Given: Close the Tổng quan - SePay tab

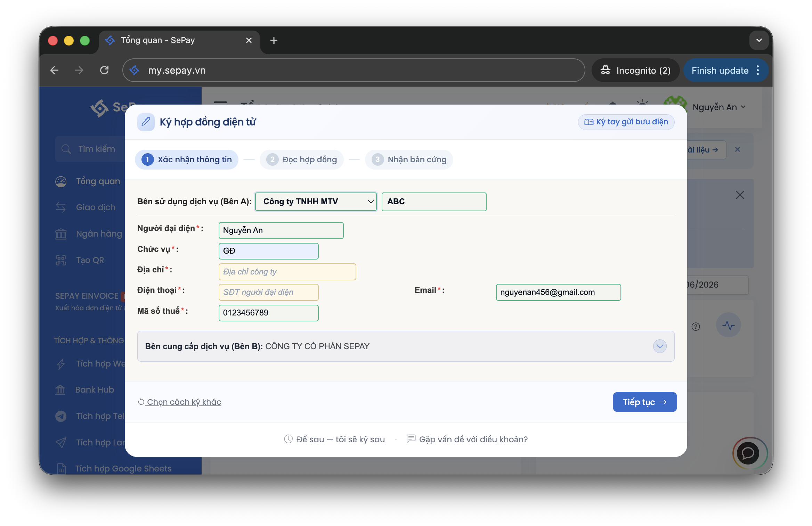Looking at the screenshot, I should (x=249, y=40).
